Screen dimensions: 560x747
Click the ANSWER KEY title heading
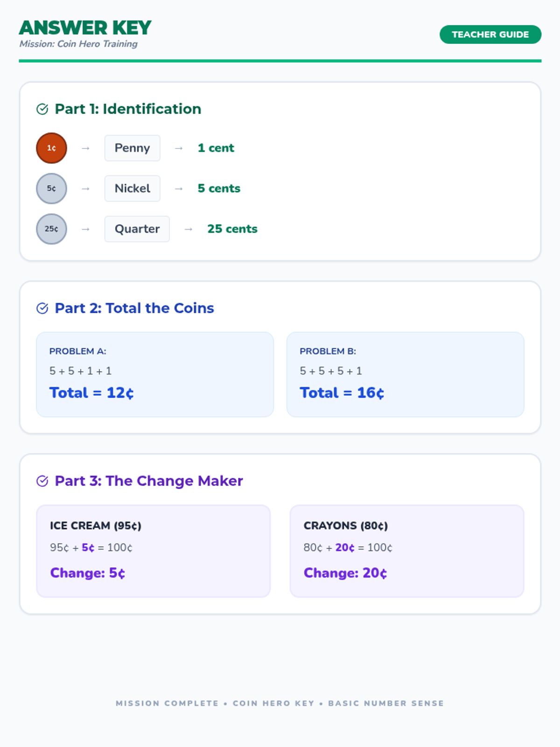click(85, 28)
